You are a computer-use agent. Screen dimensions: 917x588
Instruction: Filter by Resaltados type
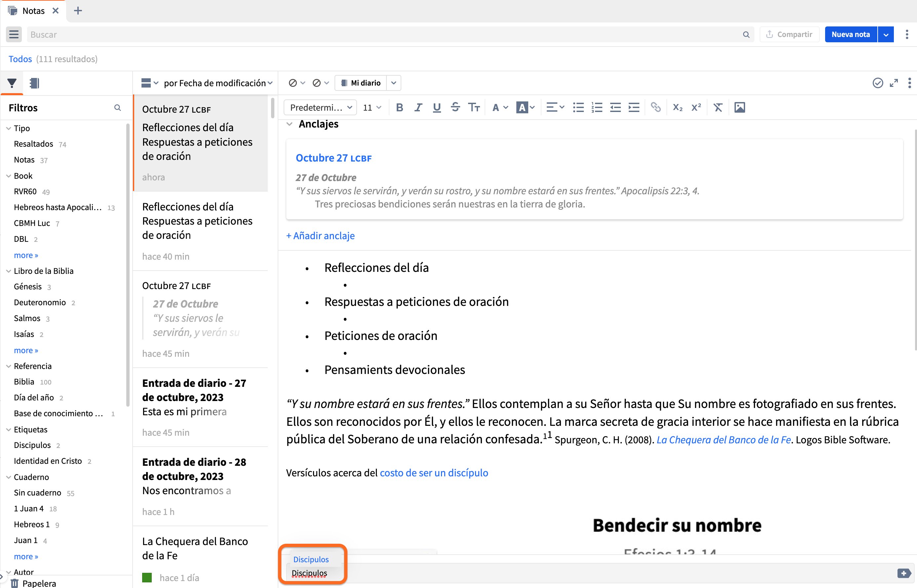(x=34, y=144)
